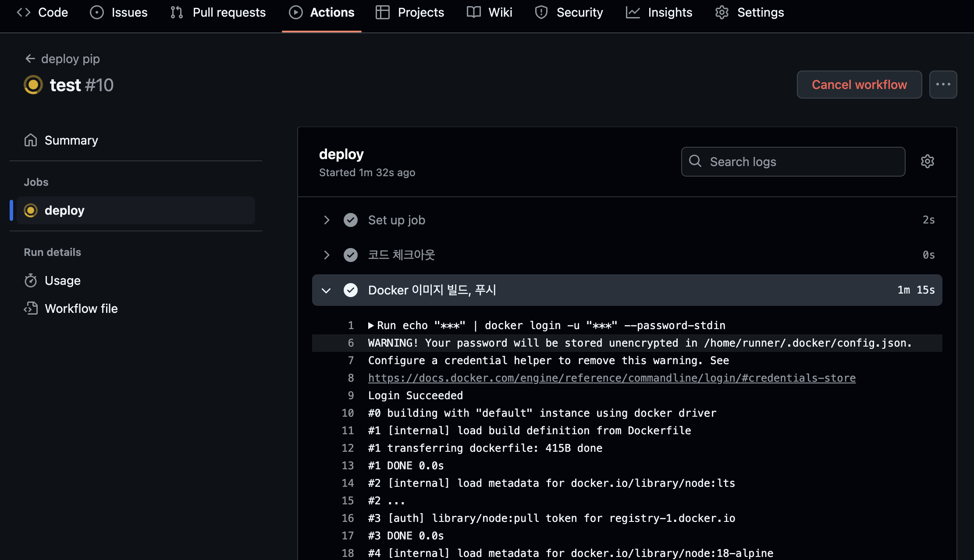Expand the Set up job step
The image size is (974, 560).
point(327,220)
